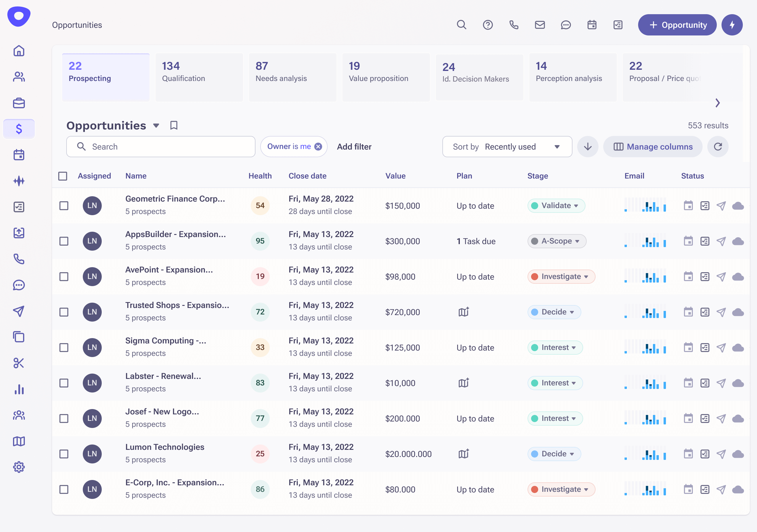The image size is (757, 532).
Task: Select the checkbox next to AvePoint - Expansion
Action: click(64, 277)
